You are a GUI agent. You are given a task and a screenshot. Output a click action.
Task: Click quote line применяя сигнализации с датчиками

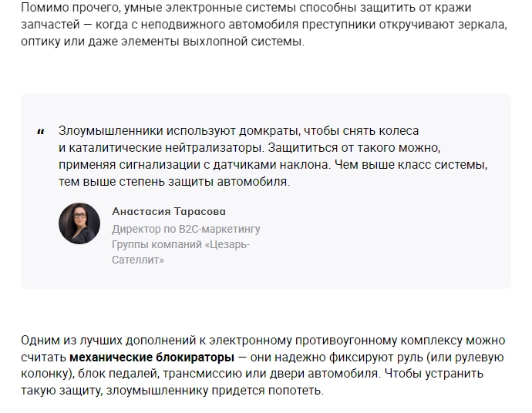pyautogui.click(x=273, y=165)
